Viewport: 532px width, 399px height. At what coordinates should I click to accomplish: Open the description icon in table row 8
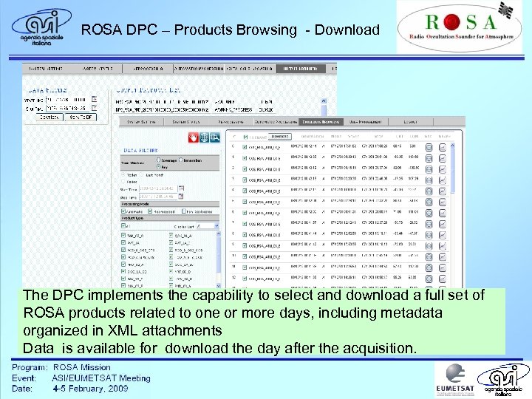[429, 235]
